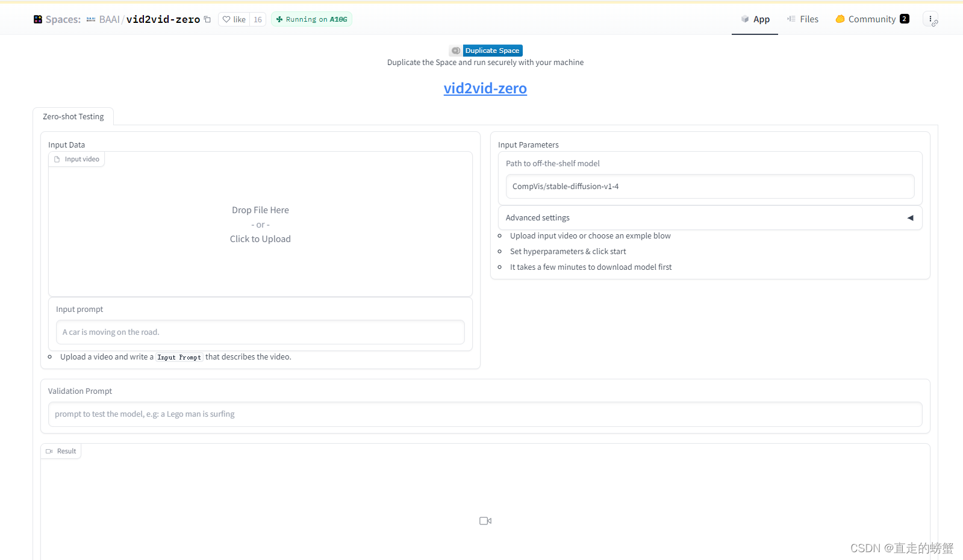
Task: Focus the Validation Prompt field
Action: (x=485, y=414)
